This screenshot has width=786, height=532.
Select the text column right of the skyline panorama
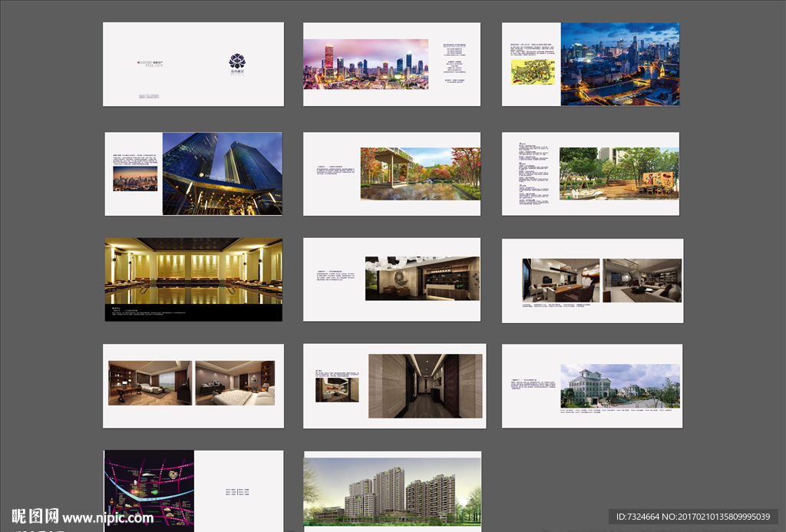click(454, 63)
